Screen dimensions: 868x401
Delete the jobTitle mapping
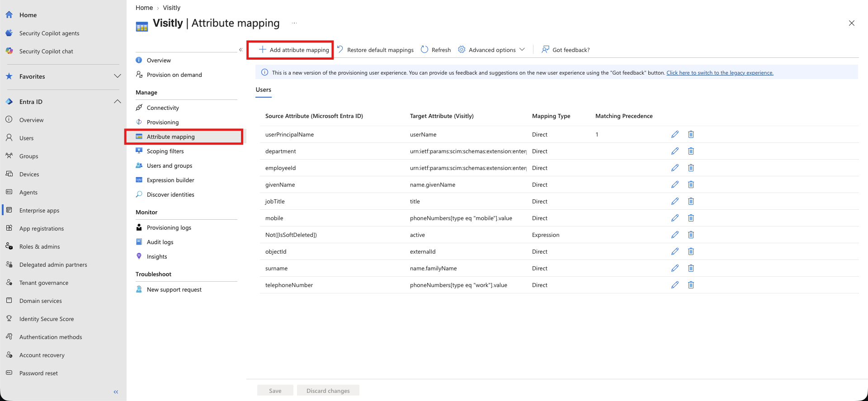click(x=691, y=201)
